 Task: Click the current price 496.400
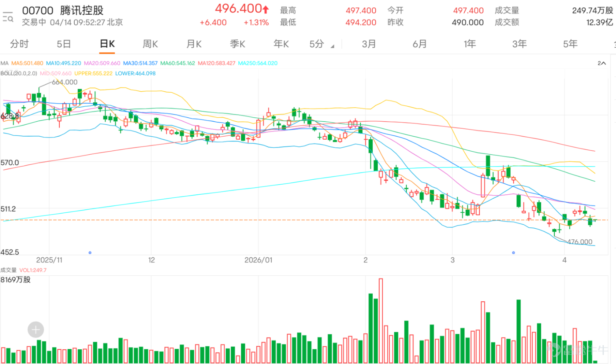click(242, 8)
